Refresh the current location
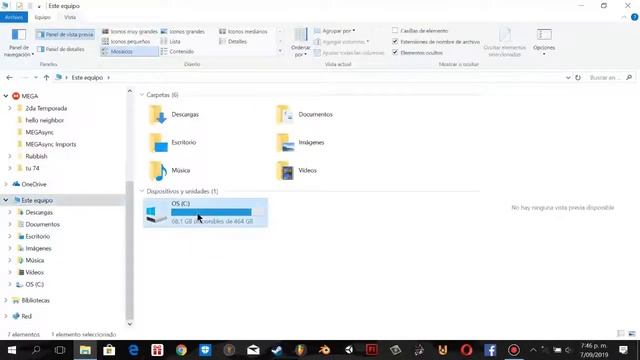This screenshot has width=640, height=360. [x=578, y=78]
